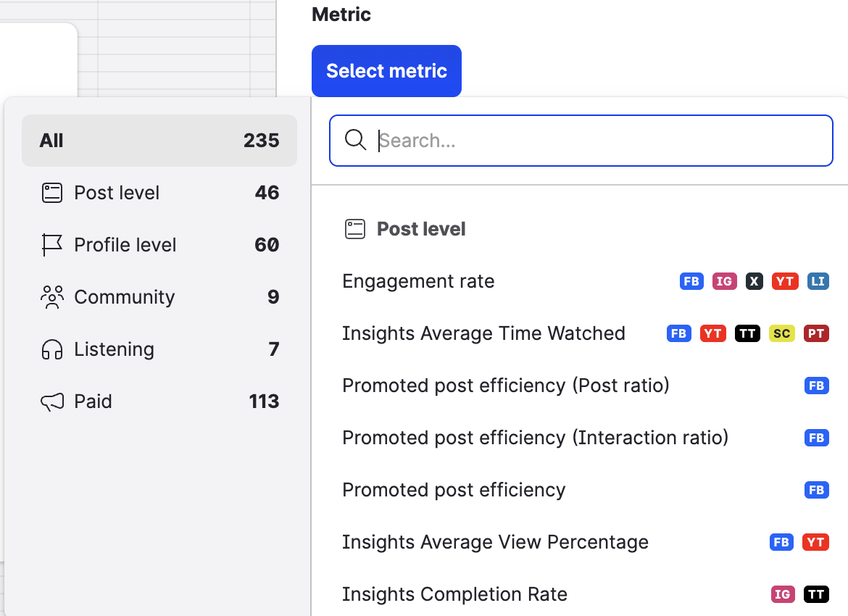Click the IG badge on Insights Completion Rate

point(782,594)
